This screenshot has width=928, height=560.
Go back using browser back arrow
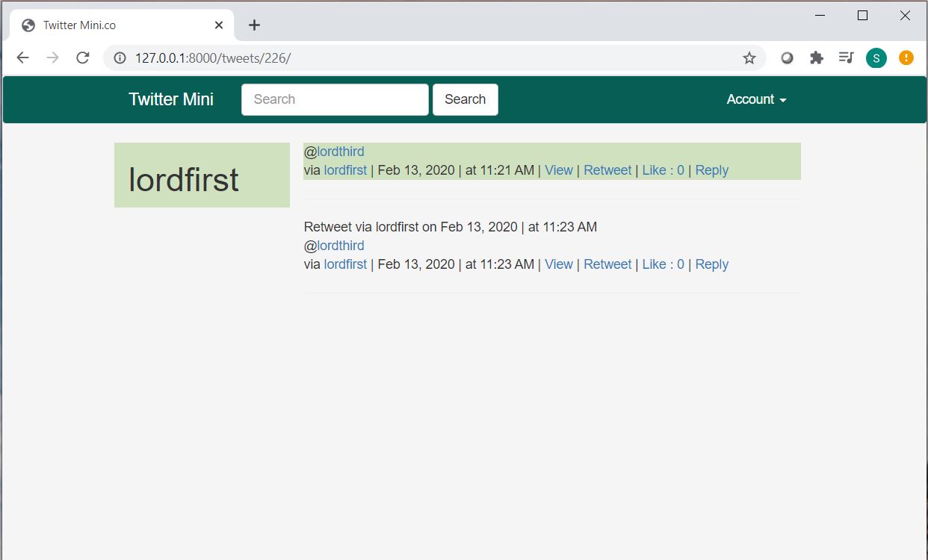23,57
